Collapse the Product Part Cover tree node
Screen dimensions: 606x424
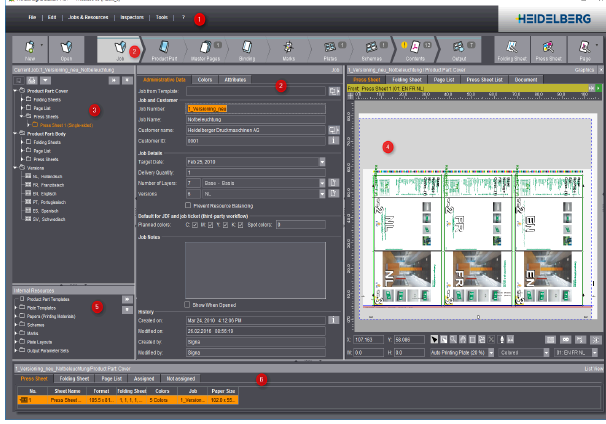(15, 91)
